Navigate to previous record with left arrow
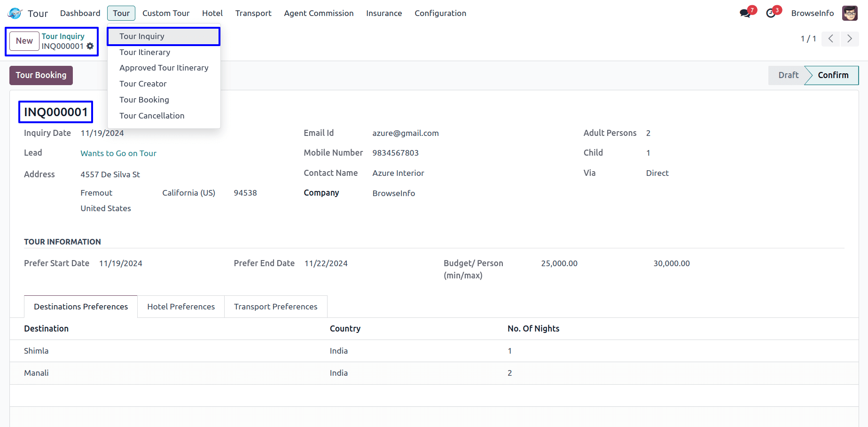The width and height of the screenshot is (868, 427). click(x=830, y=39)
